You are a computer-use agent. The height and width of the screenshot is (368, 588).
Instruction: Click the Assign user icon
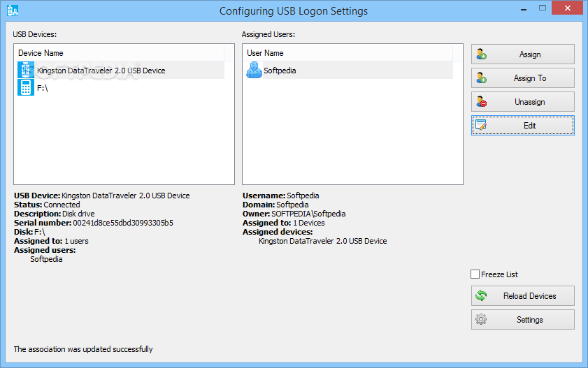coord(482,54)
